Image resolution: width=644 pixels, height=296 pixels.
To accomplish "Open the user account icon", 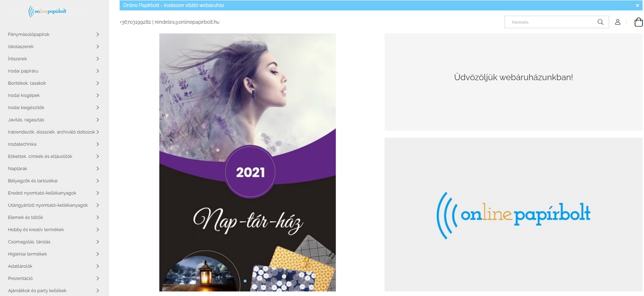I will [x=618, y=22].
